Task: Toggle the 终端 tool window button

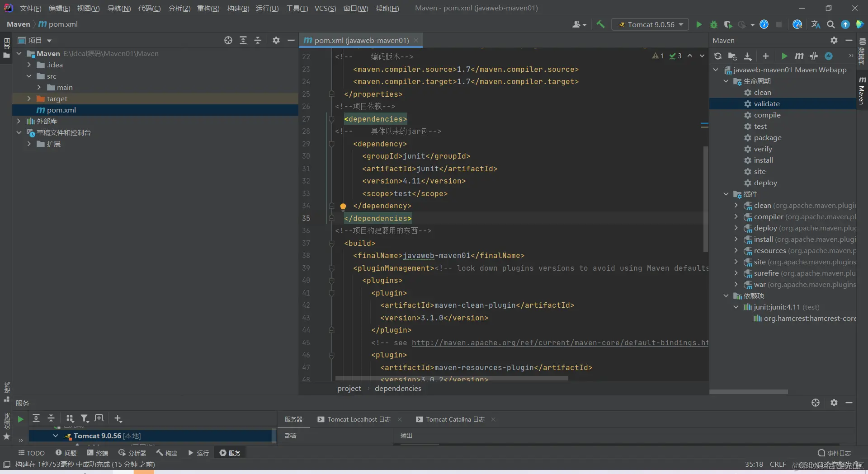Action: pos(97,453)
